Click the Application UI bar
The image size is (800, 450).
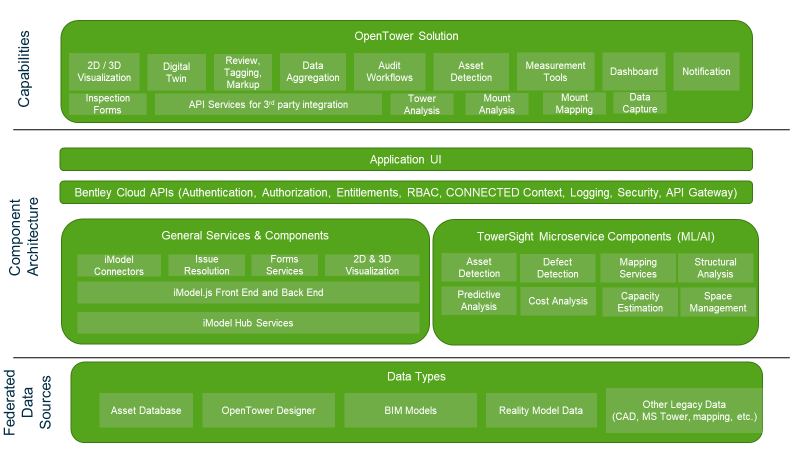[x=406, y=159]
